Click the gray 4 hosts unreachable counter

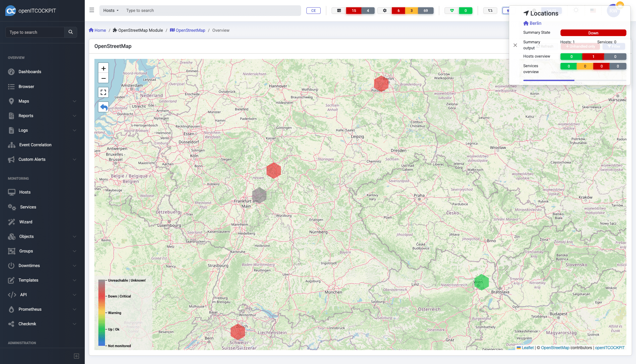click(x=368, y=11)
